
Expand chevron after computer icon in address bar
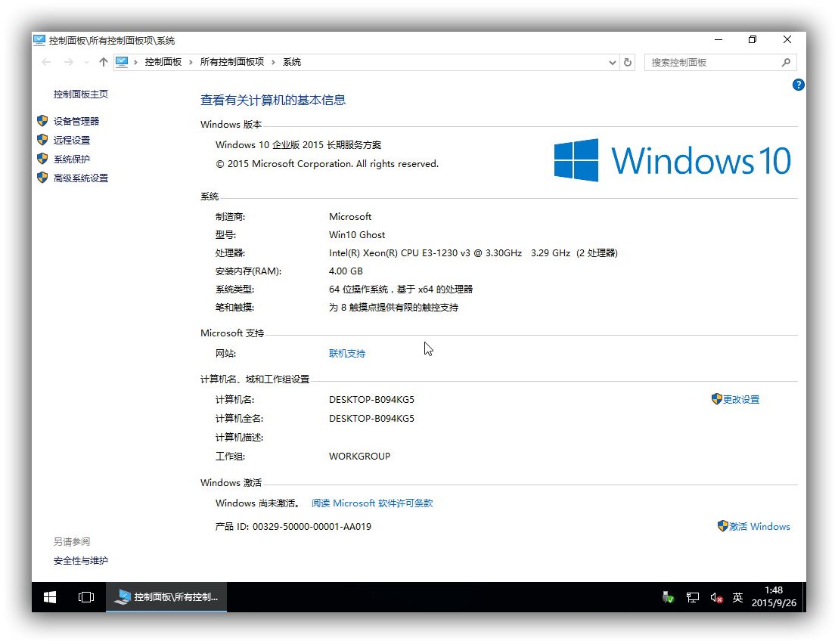(135, 63)
